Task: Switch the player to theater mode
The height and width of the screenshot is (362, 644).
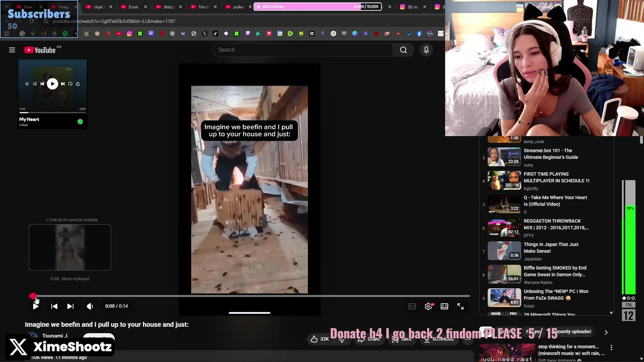Action: click(x=444, y=306)
